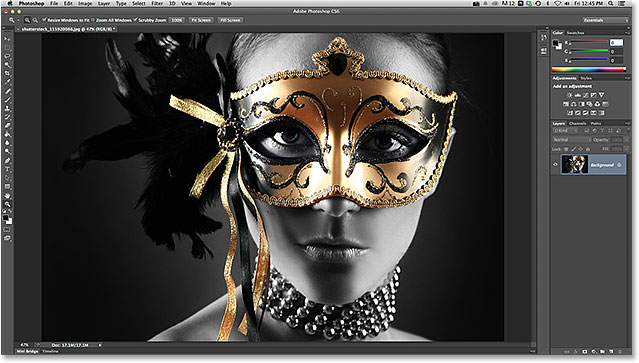Choose Zoom In mode in options bar
Viewport: 639px width, 363px height.
tap(27, 20)
